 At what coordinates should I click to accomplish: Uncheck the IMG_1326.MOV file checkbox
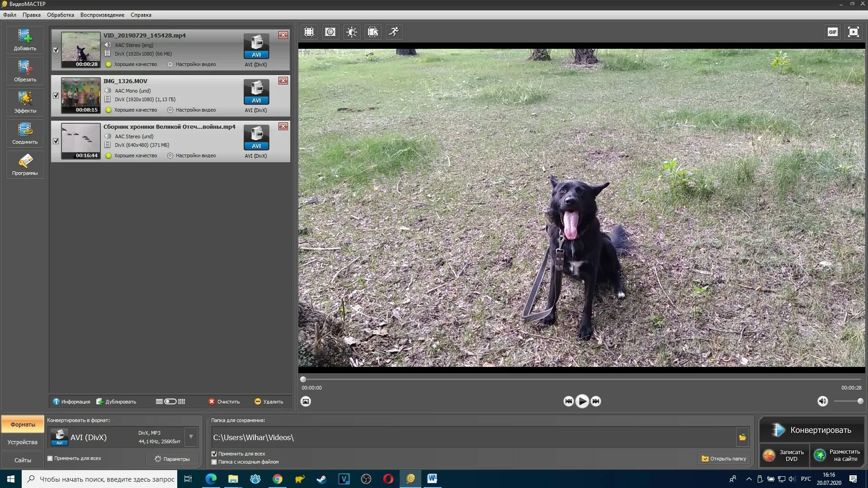point(56,95)
